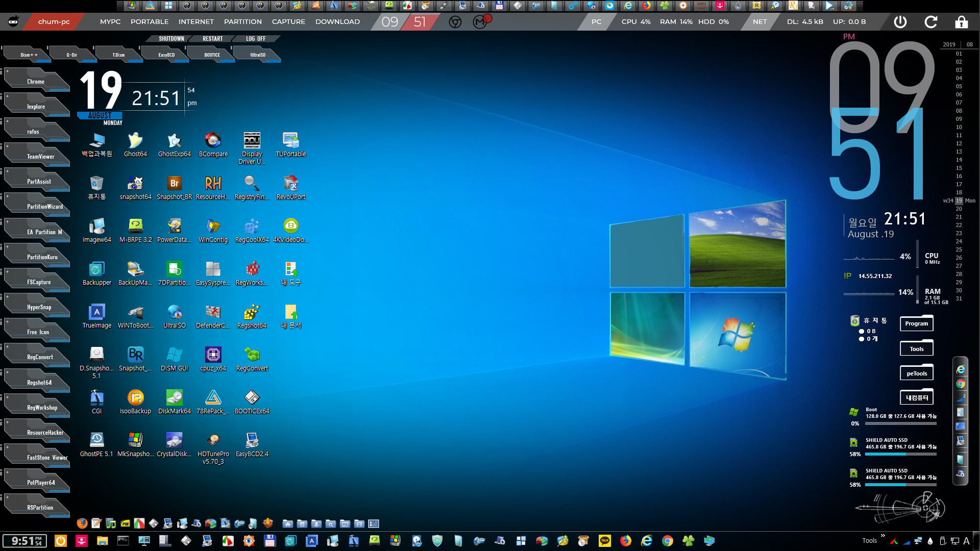
Task: Select the NET tab in top bar
Action: [759, 21]
